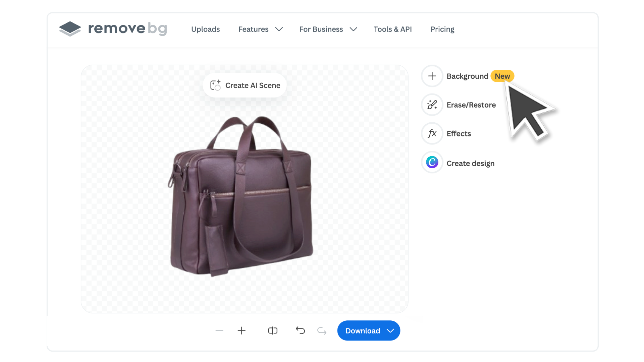
Task: Click the Create AI Scene button
Action: coord(245,85)
